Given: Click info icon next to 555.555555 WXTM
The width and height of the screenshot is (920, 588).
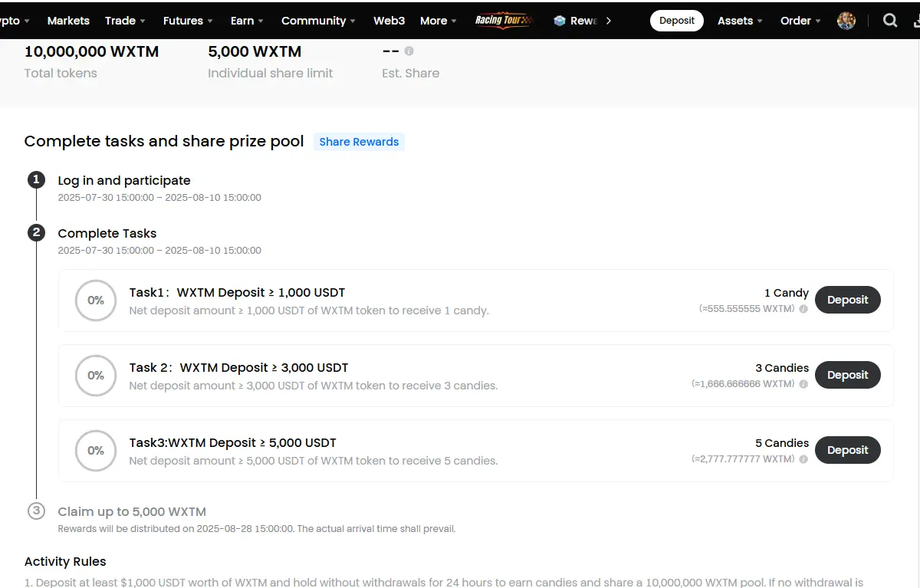Looking at the screenshot, I should coord(803,309).
